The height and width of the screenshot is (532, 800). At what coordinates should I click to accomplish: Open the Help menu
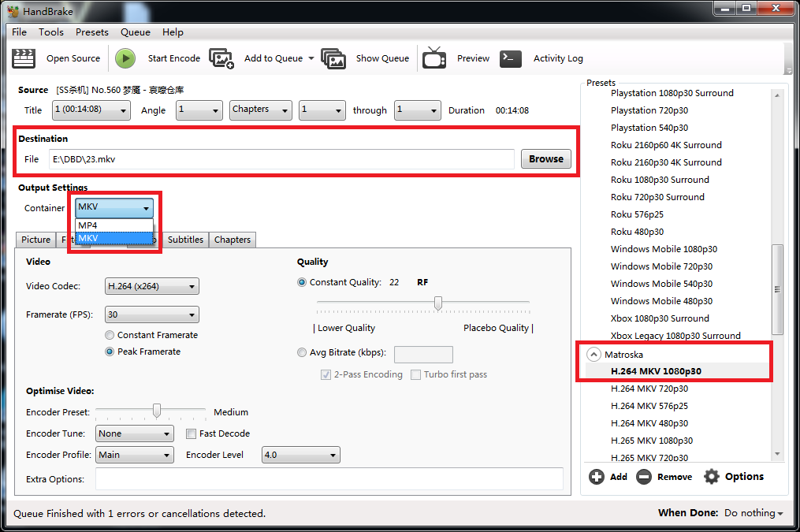[x=173, y=32]
